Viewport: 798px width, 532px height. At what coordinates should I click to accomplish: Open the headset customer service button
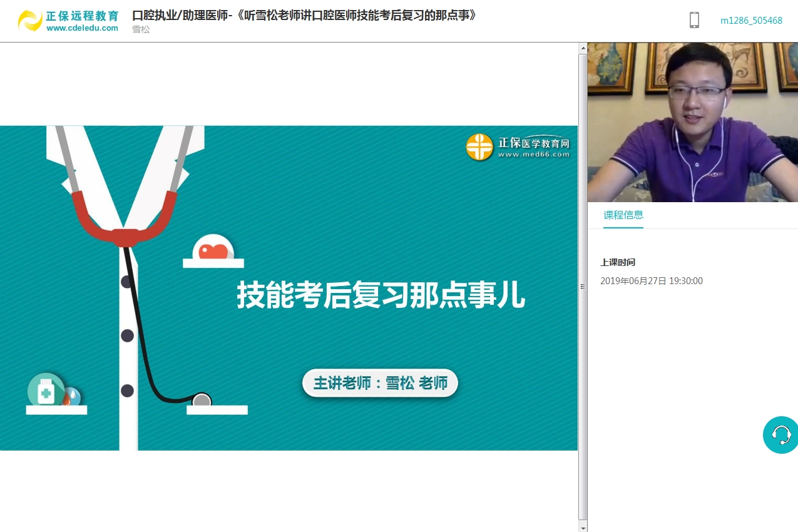tap(780, 434)
